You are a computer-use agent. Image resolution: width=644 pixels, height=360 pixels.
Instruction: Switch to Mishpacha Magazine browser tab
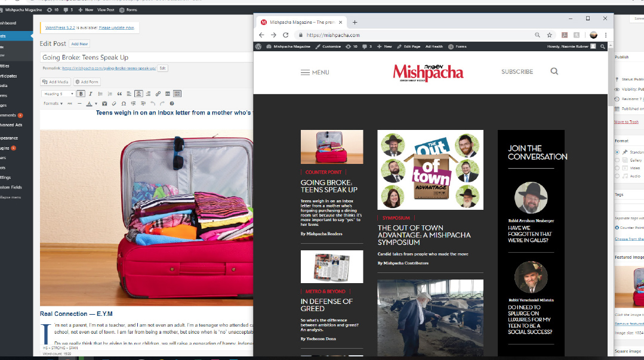[302, 22]
